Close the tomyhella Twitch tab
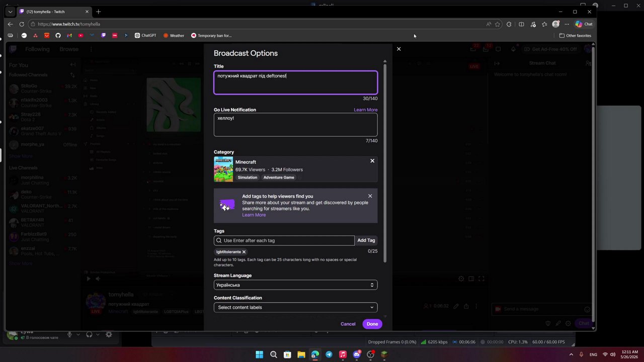 pos(87,12)
